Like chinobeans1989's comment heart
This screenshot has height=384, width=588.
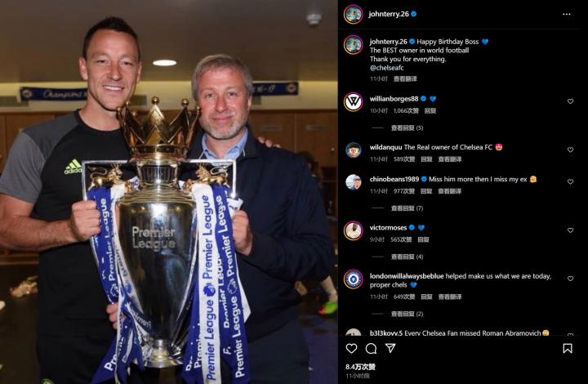point(570,181)
